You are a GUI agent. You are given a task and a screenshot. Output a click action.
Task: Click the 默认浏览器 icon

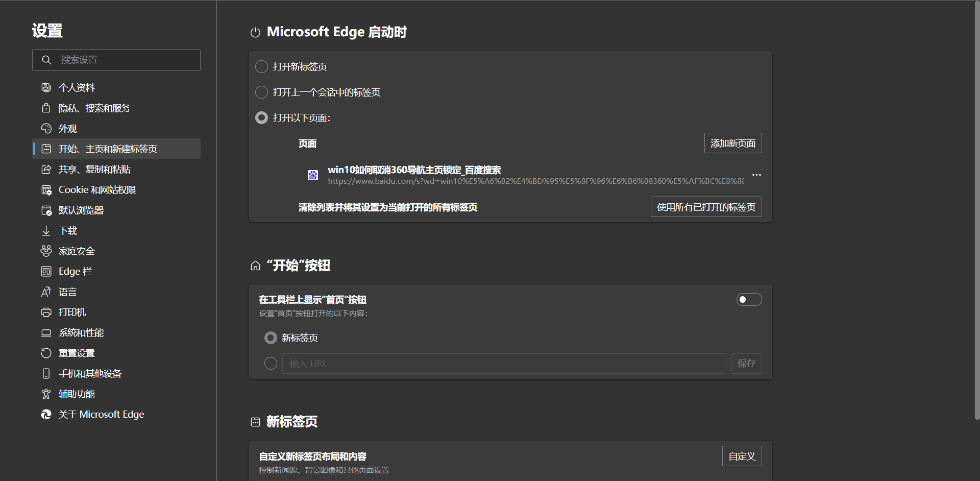pyautogui.click(x=46, y=210)
